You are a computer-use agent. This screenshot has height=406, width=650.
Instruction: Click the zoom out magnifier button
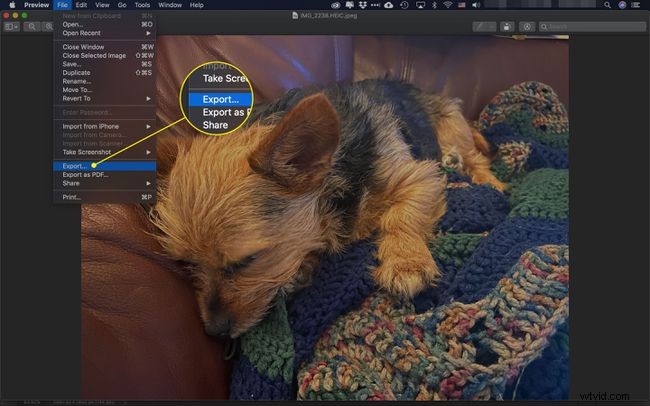(x=32, y=27)
